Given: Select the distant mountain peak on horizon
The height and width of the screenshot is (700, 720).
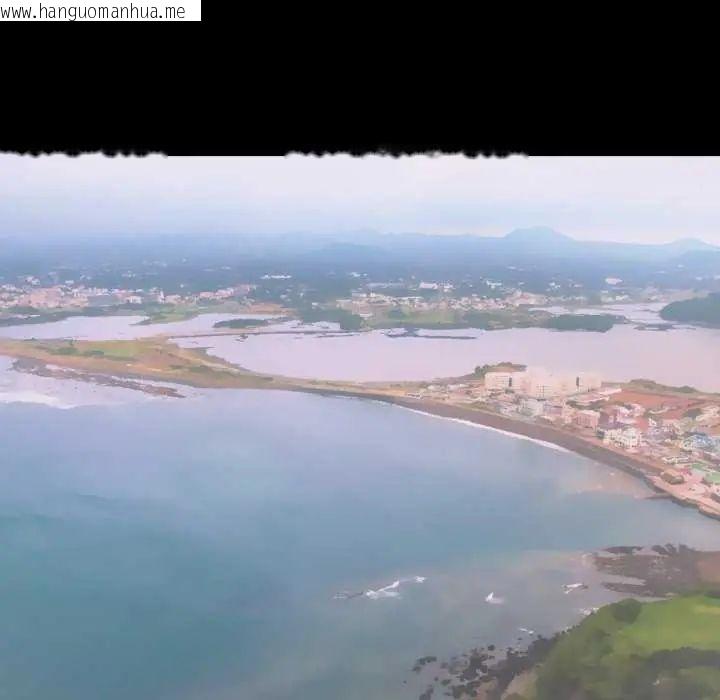Looking at the screenshot, I should coord(537,234).
